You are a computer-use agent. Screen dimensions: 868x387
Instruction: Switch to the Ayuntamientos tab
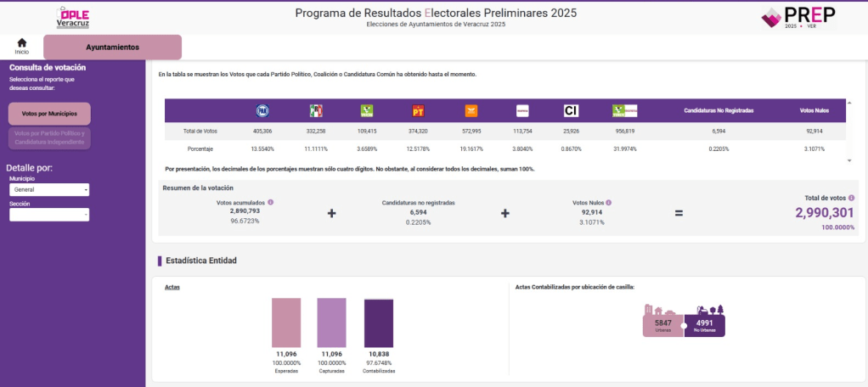tap(112, 48)
